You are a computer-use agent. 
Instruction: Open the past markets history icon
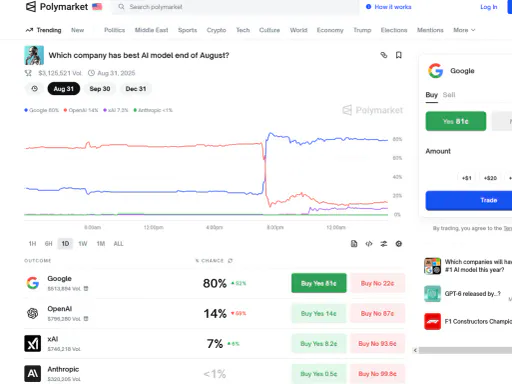34,89
